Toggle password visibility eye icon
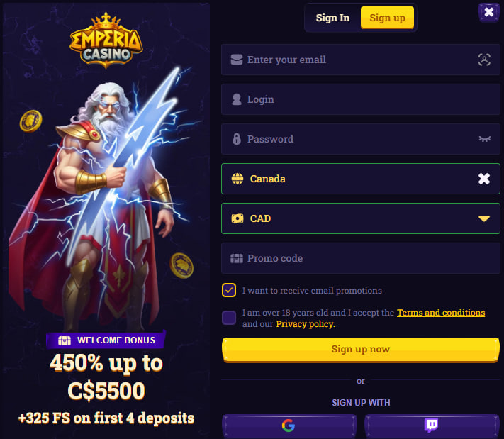Image resolution: width=504 pixels, height=439 pixels. point(484,139)
